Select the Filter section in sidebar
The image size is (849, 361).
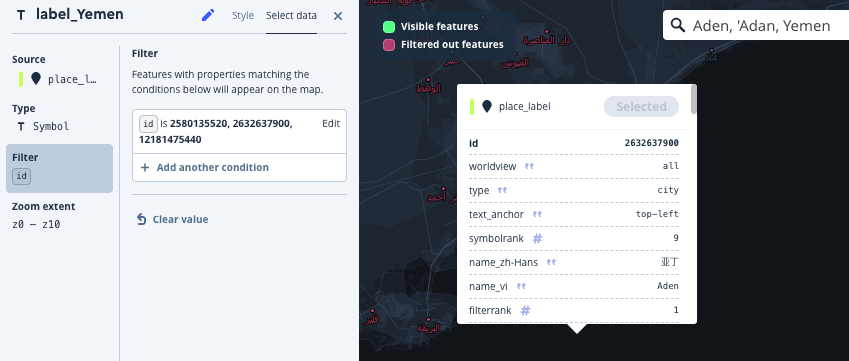[60, 168]
